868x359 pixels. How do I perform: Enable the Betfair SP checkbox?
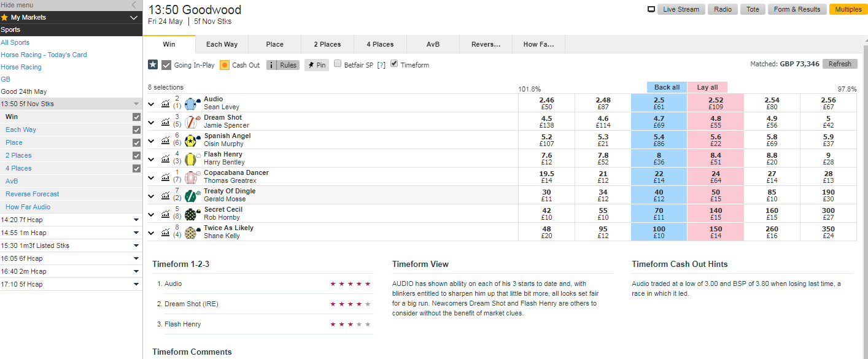click(338, 64)
